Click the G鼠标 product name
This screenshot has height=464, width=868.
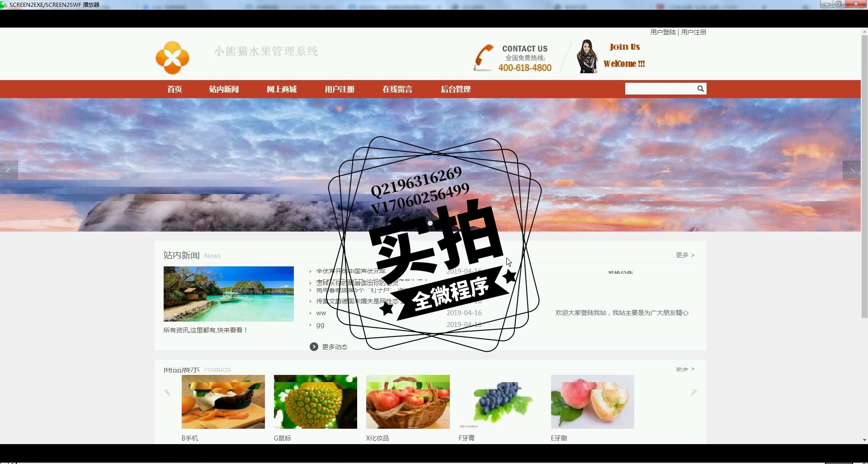(x=283, y=438)
